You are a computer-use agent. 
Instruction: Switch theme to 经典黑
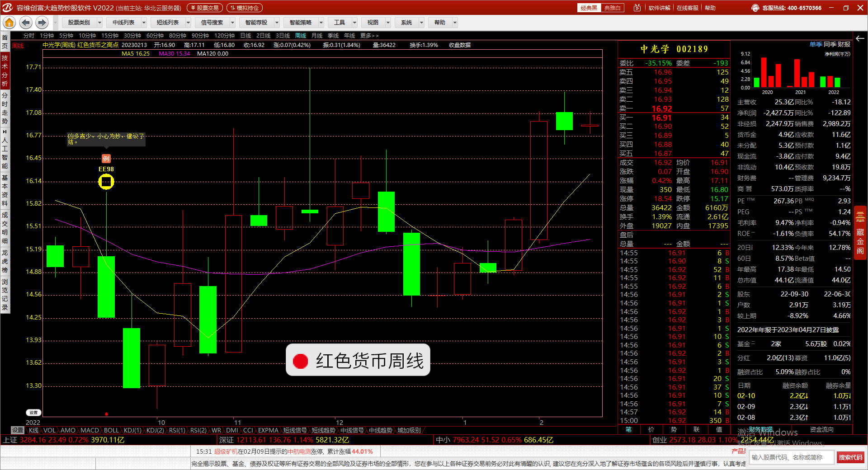click(589, 8)
